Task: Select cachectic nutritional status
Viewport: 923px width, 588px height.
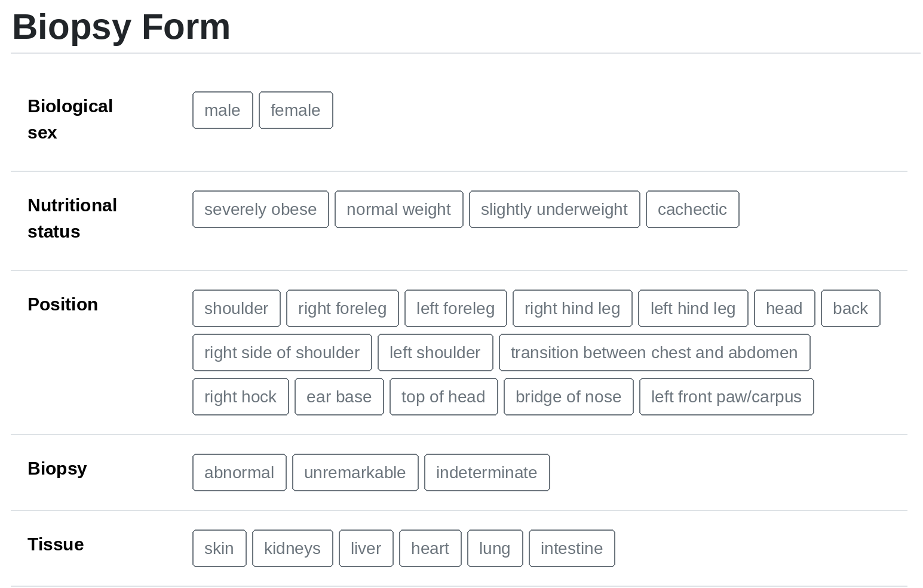Action: tap(692, 210)
